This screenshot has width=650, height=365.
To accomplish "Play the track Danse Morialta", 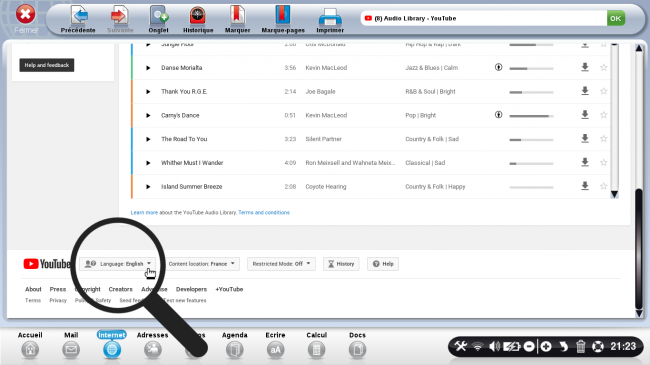I will tap(148, 68).
